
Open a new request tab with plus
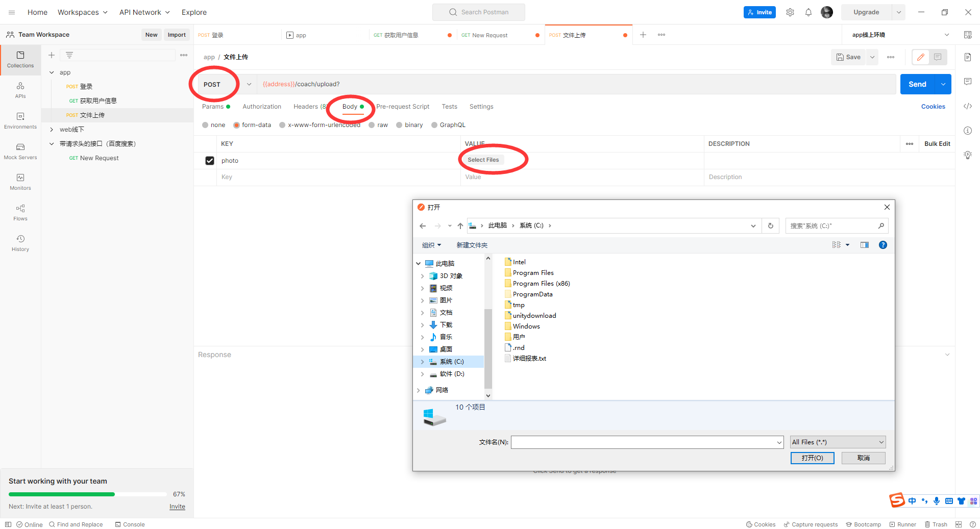click(643, 35)
